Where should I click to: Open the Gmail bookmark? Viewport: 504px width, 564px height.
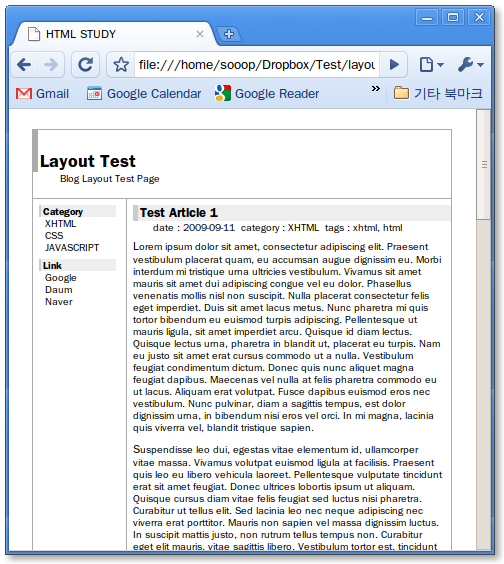click(42, 94)
